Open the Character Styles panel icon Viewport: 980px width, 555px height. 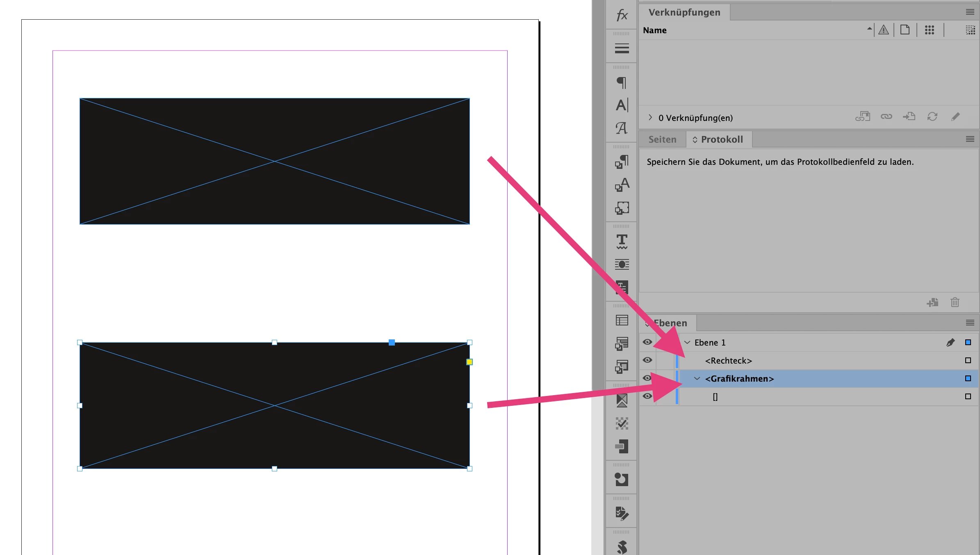click(622, 184)
